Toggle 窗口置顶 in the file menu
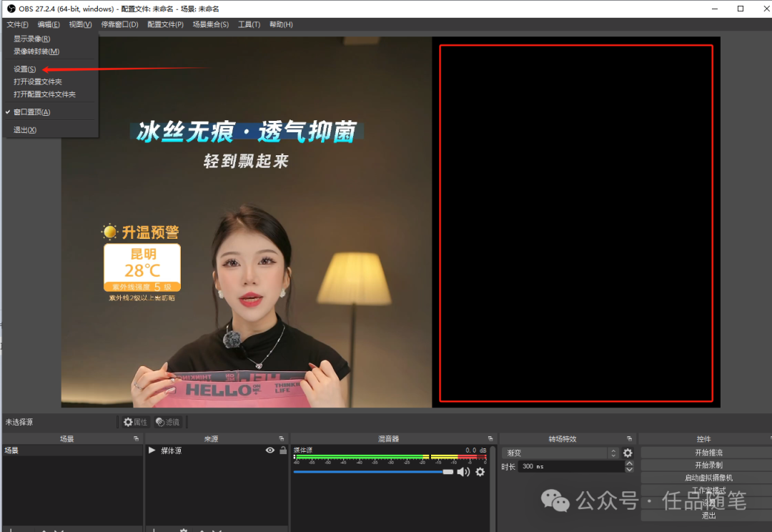 [x=31, y=112]
